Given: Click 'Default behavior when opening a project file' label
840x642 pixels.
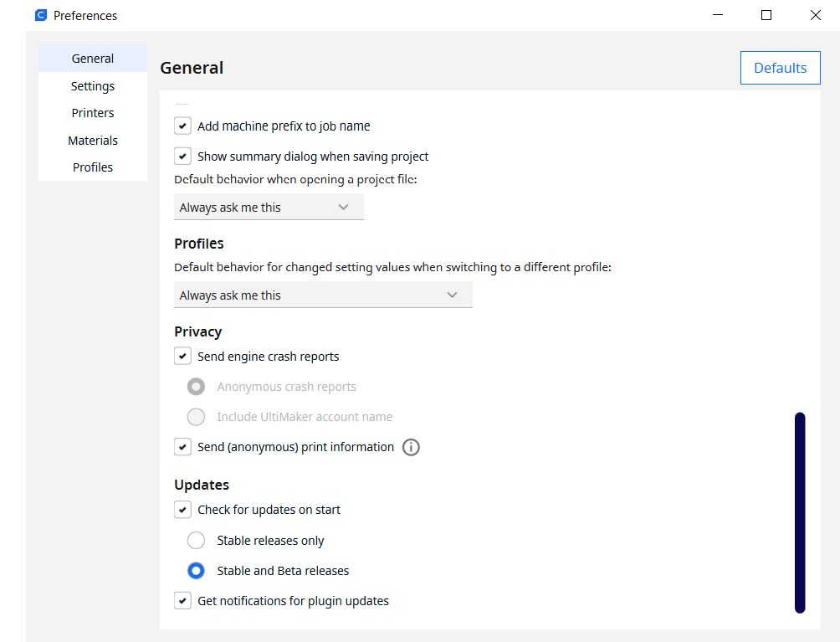Looking at the screenshot, I should tap(295, 179).
